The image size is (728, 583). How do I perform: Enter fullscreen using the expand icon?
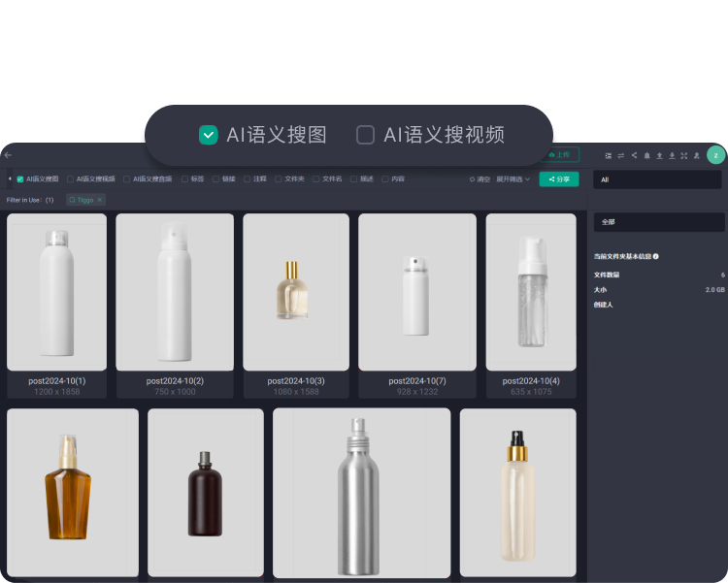coord(684,155)
